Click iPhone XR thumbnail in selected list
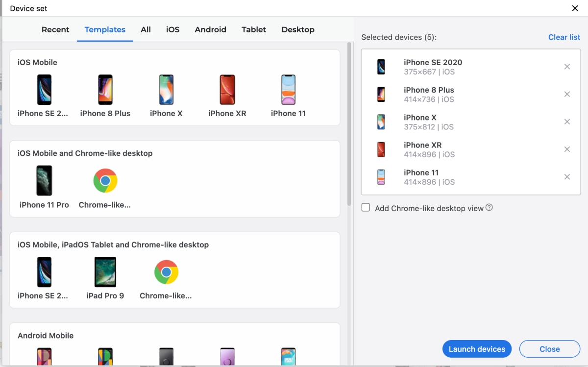The image size is (588, 367). [x=381, y=149]
